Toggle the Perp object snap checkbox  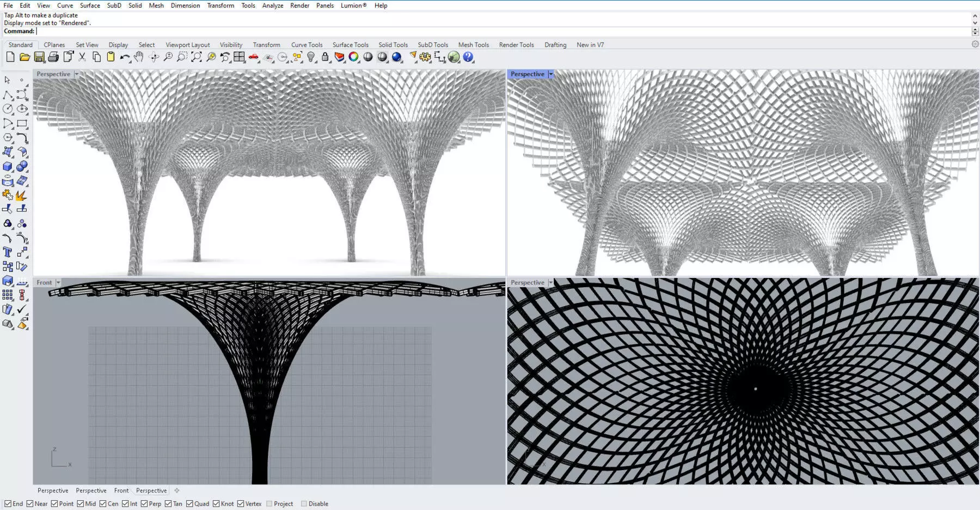coord(144,504)
